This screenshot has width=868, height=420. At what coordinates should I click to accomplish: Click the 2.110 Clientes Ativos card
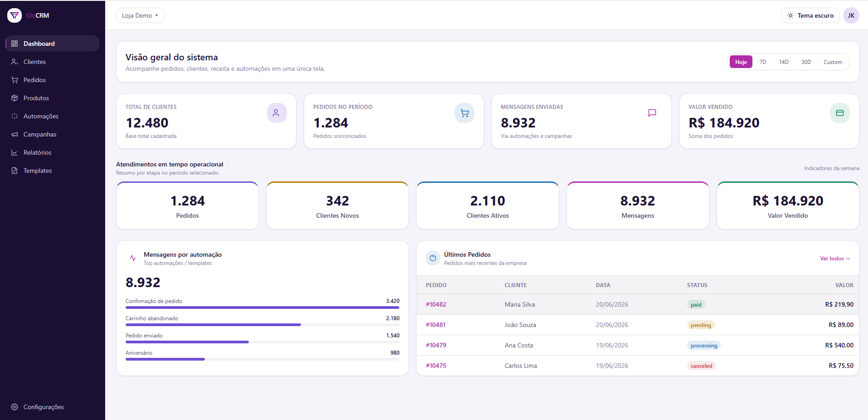pos(488,205)
